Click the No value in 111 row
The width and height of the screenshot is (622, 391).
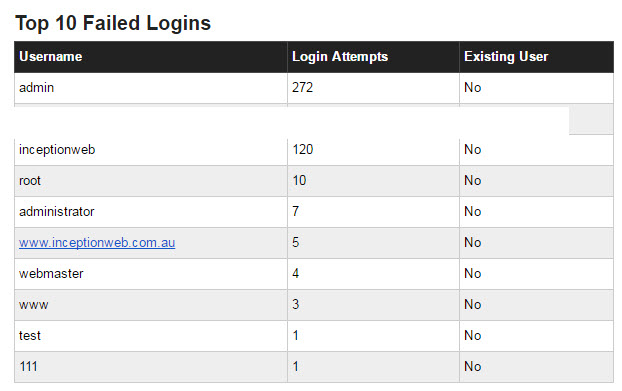(x=472, y=366)
